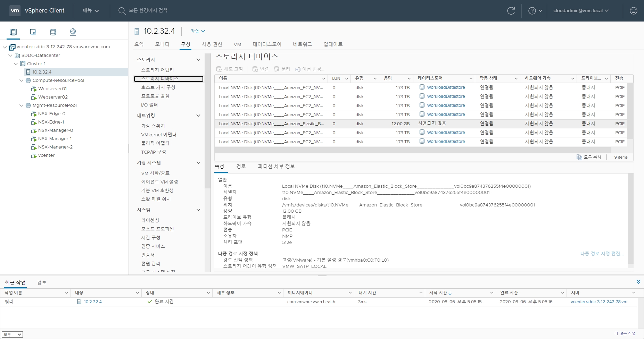The image size is (644, 339).
Task: Open the 모니터 tab
Action: [x=162, y=44]
